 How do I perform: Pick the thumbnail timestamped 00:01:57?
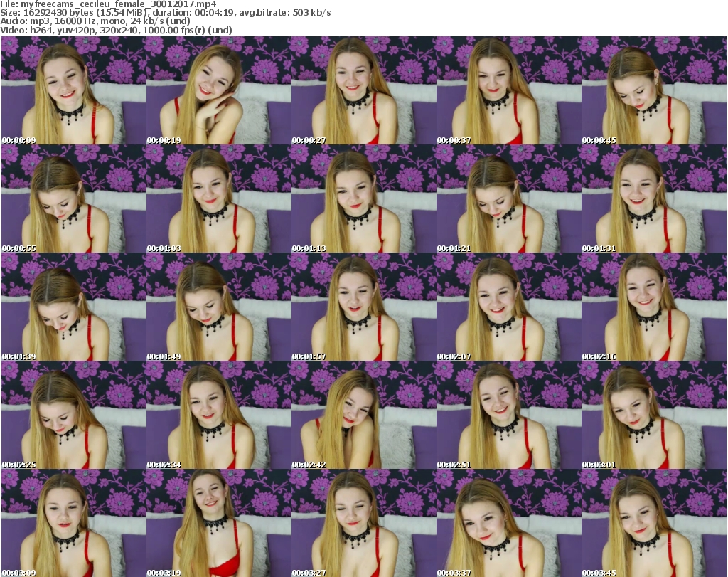(363, 307)
